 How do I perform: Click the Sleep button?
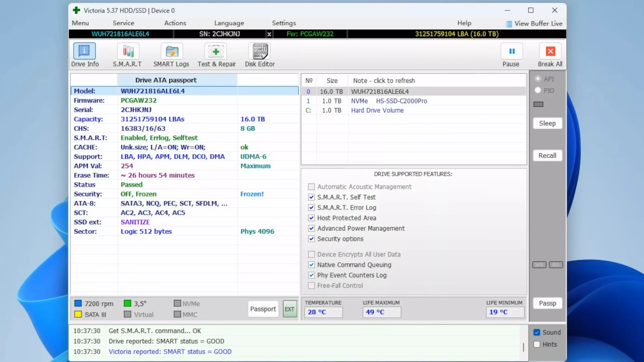coord(547,123)
